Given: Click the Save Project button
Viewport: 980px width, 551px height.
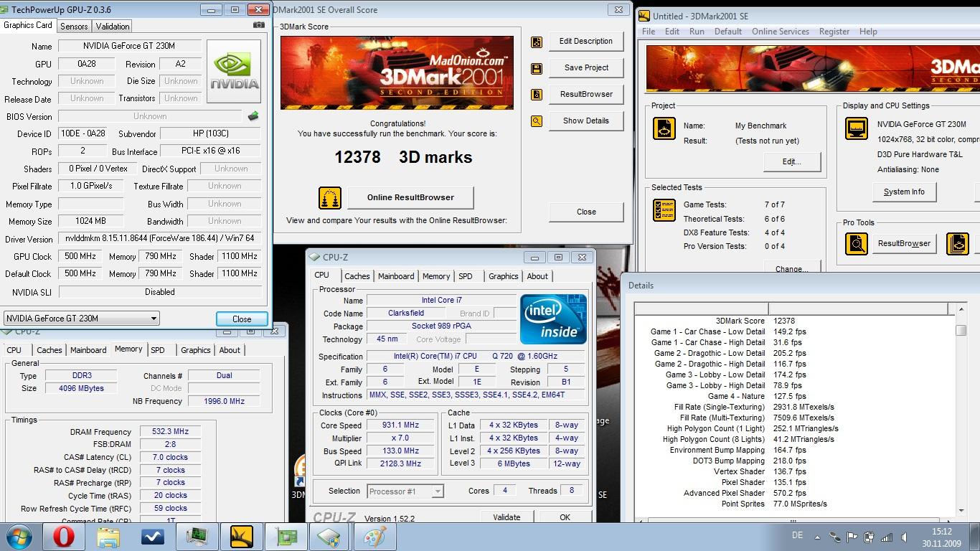Looking at the screenshot, I should 586,68.
